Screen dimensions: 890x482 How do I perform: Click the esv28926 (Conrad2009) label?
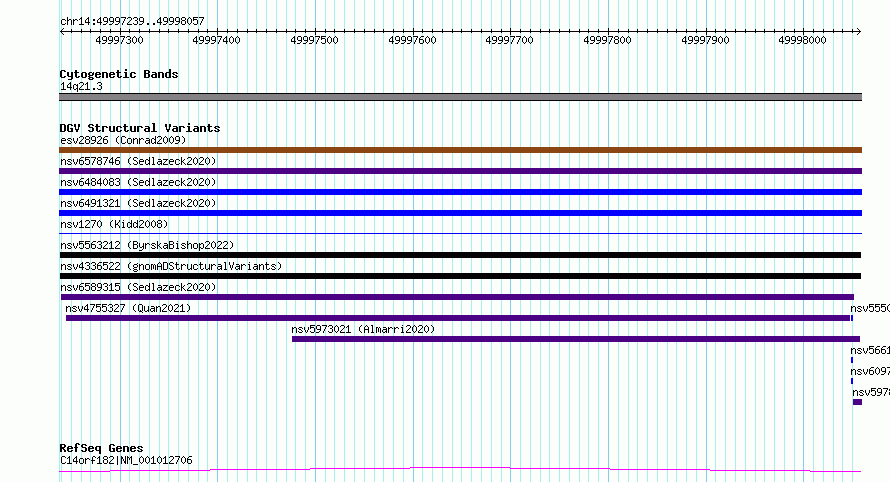pyautogui.click(x=123, y=140)
